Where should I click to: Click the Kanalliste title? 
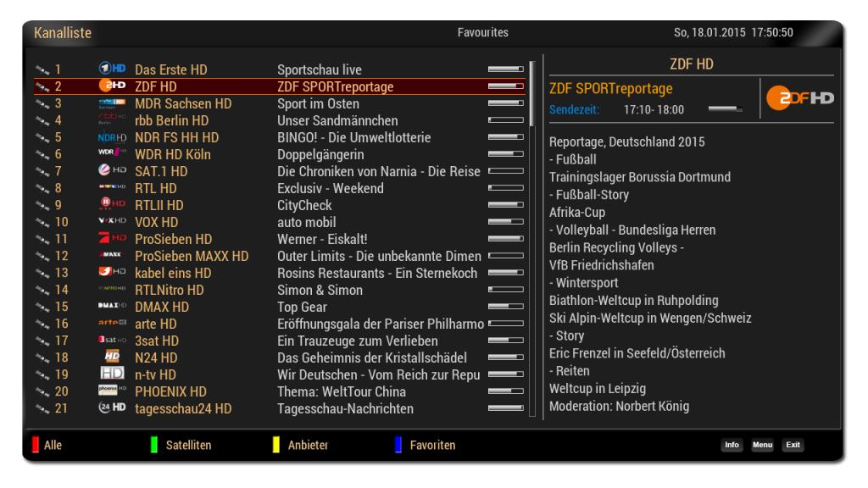pyautogui.click(x=63, y=33)
